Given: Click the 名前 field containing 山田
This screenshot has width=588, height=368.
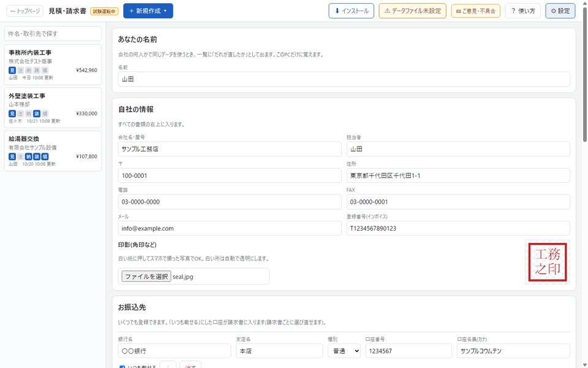Looking at the screenshot, I should 344,79.
